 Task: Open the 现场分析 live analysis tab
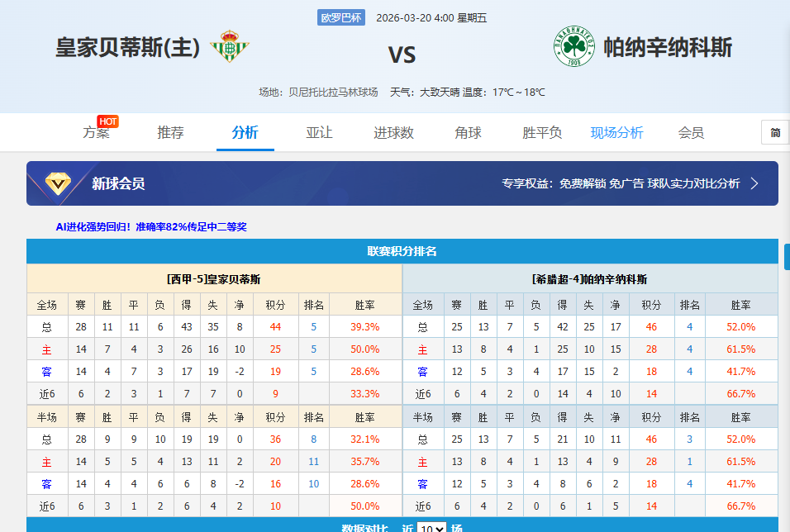616,133
